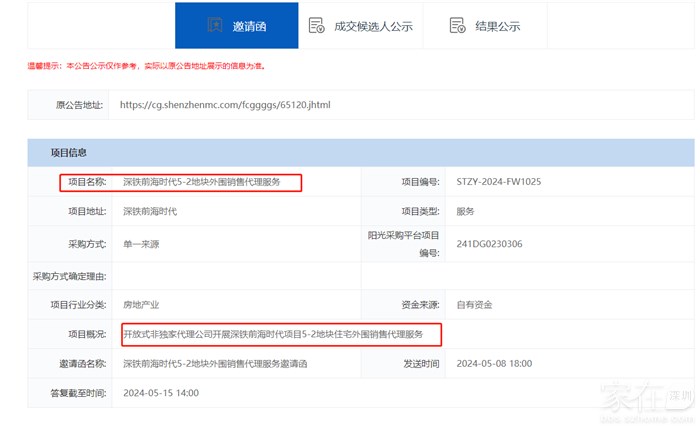Select the platform number 241DG0230306

click(488, 243)
